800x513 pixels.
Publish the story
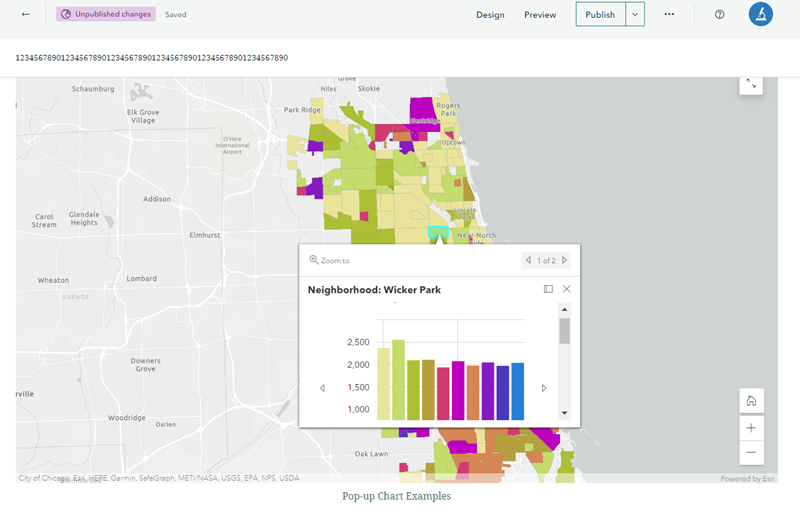[600, 15]
